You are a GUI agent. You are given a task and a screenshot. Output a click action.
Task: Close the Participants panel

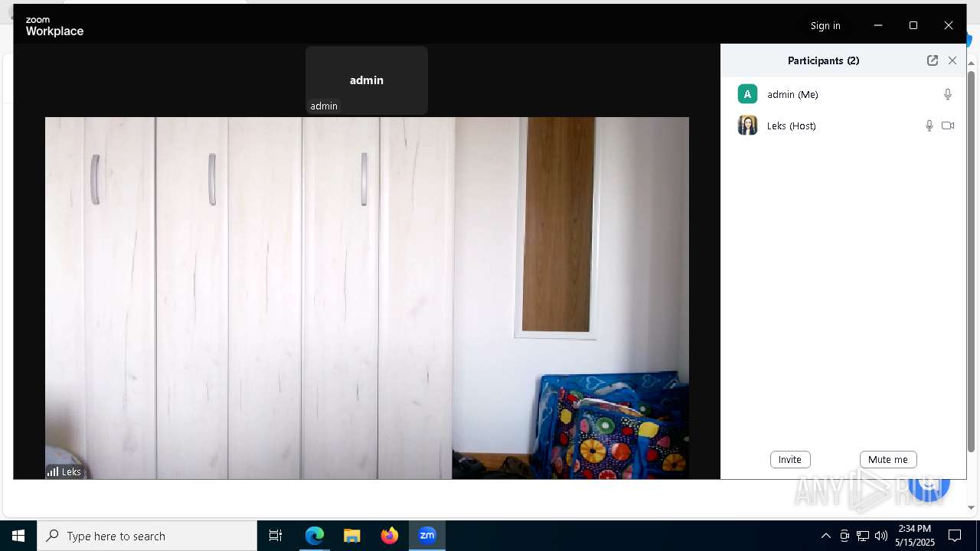(952, 60)
